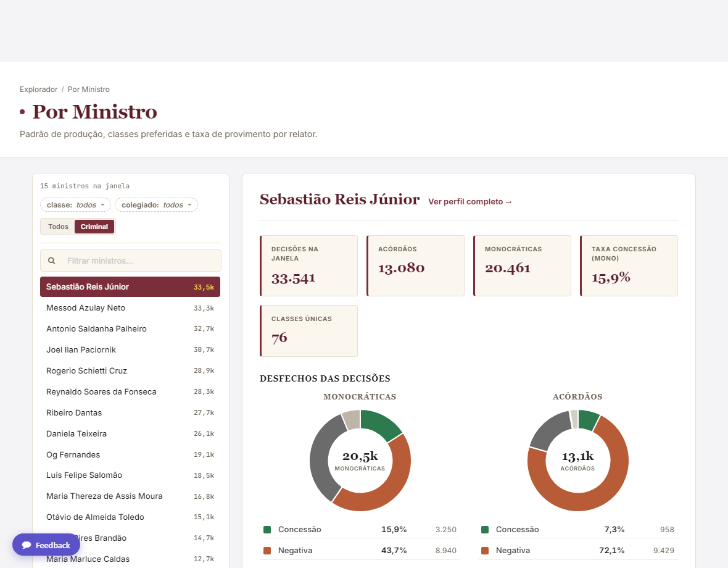728x568 pixels.
Task: Click the search magnifier icon in filter box
Action: pos(52,261)
